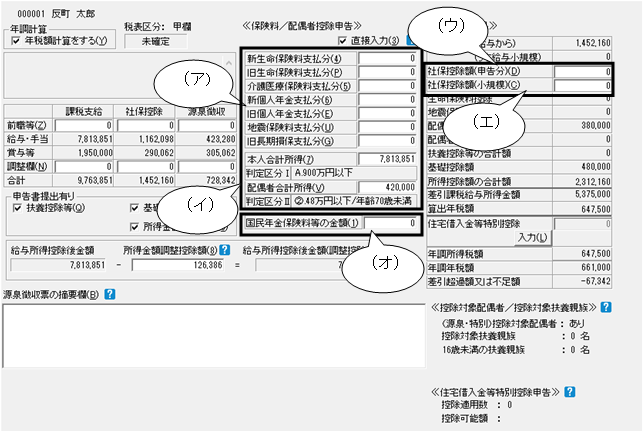Click the 社保控除額(申告分)(D) input field
643x432 pixels.
[582, 72]
